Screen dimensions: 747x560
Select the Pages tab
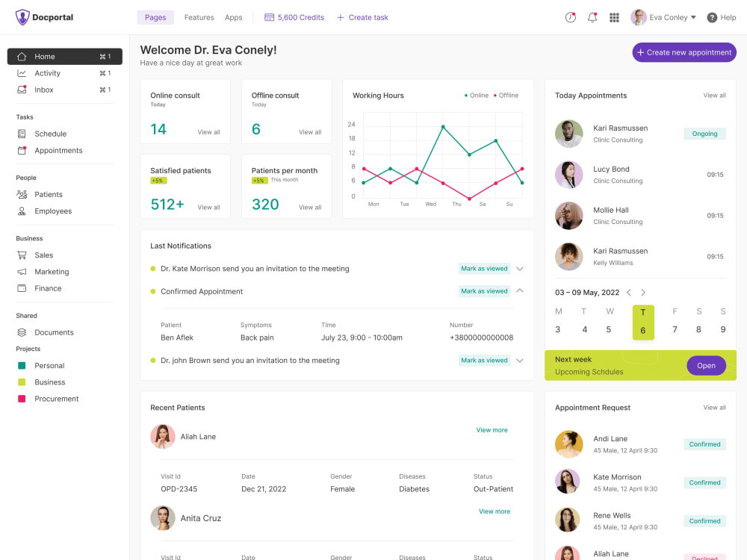pos(156,18)
